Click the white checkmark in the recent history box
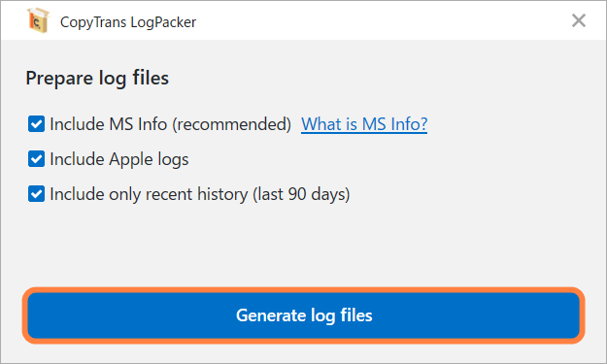 (36, 194)
